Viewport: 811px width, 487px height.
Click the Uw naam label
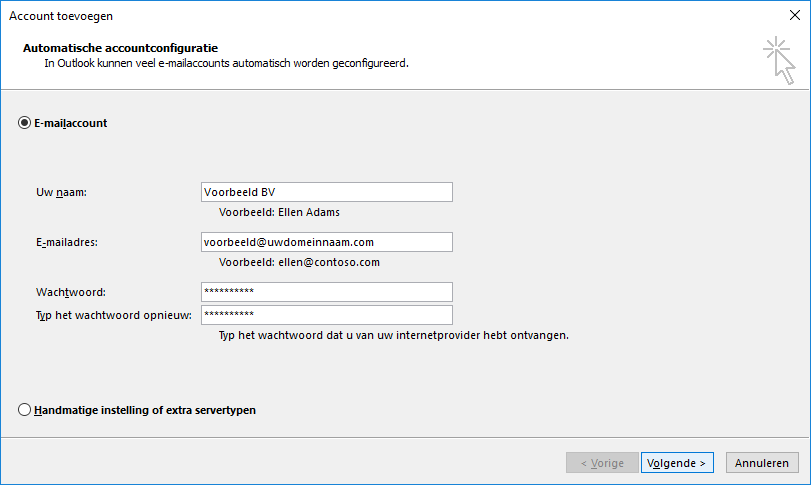pyautogui.click(x=62, y=192)
